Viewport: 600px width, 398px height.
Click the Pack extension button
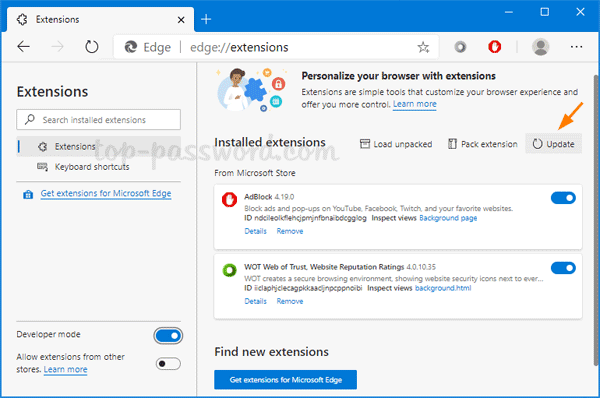click(483, 144)
